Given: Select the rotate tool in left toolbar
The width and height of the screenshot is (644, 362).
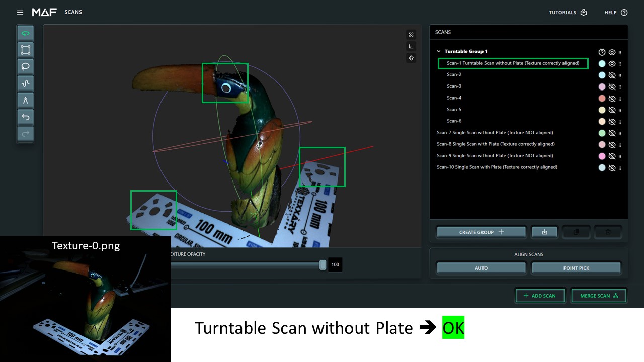Looking at the screenshot, I should click(x=26, y=34).
